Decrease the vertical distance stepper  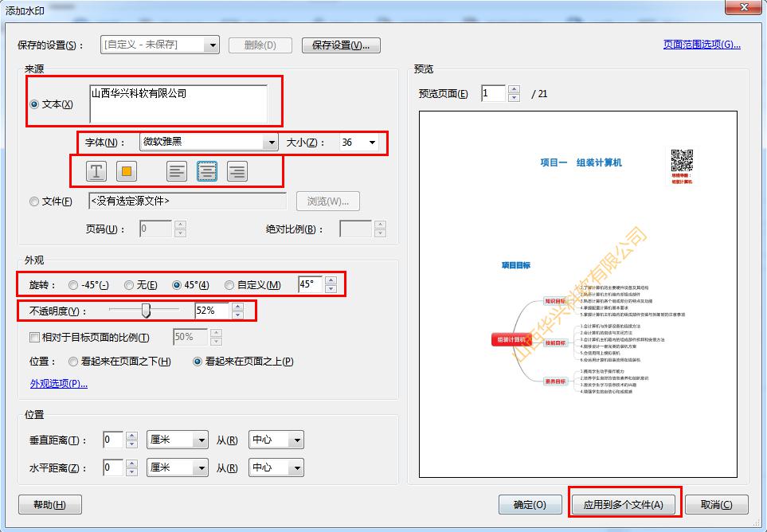pos(131,444)
